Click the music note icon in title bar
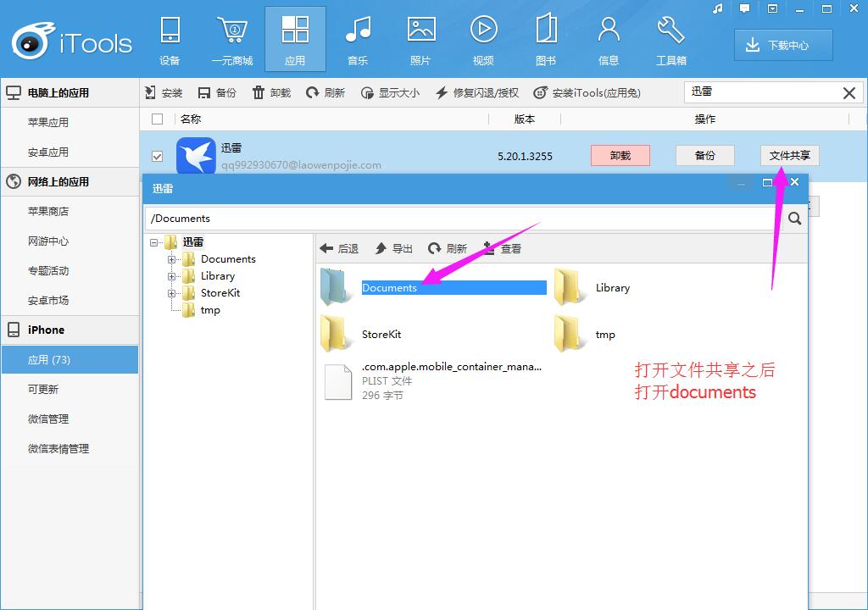Viewport: 868px width, 610px height. [718, 8]
